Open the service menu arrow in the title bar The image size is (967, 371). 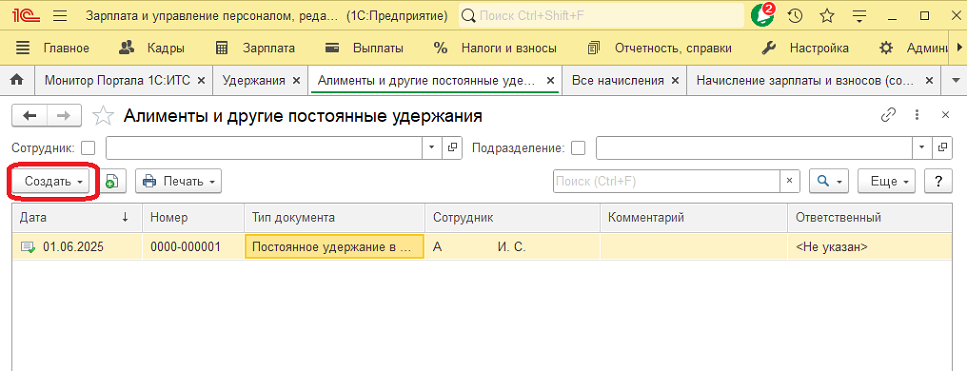(x=860, y=16)
